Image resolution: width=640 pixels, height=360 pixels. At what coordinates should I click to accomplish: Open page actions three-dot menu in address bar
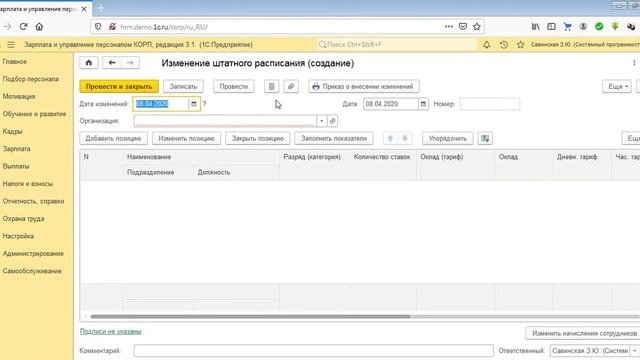[x=449, y=27]
